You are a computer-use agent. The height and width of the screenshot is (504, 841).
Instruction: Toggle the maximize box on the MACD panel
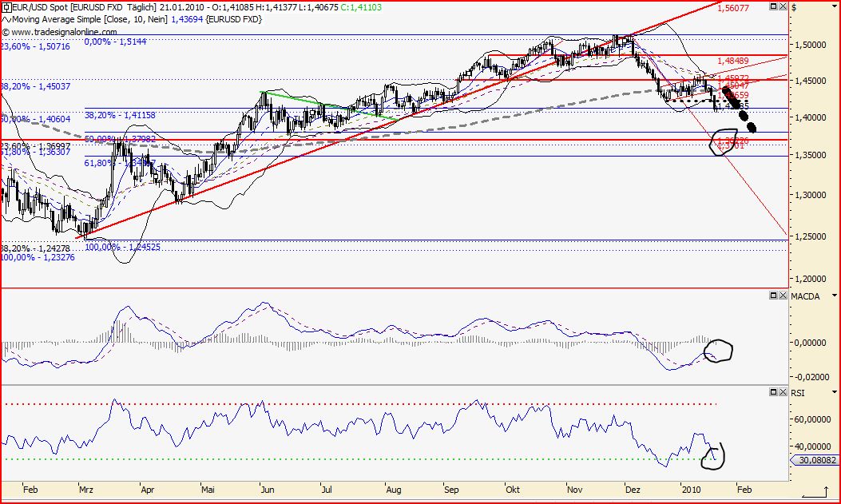[x=772, y=296]
